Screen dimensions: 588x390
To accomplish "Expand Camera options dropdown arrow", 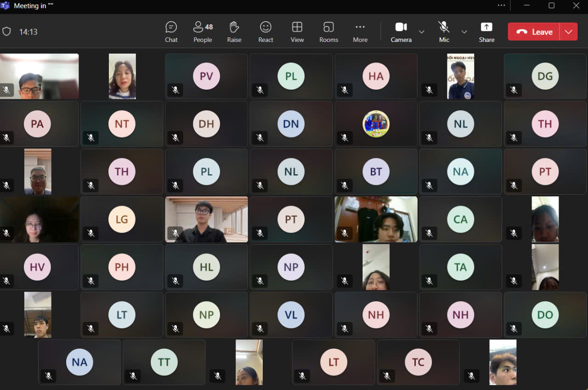I will click(x=421, y=32).
